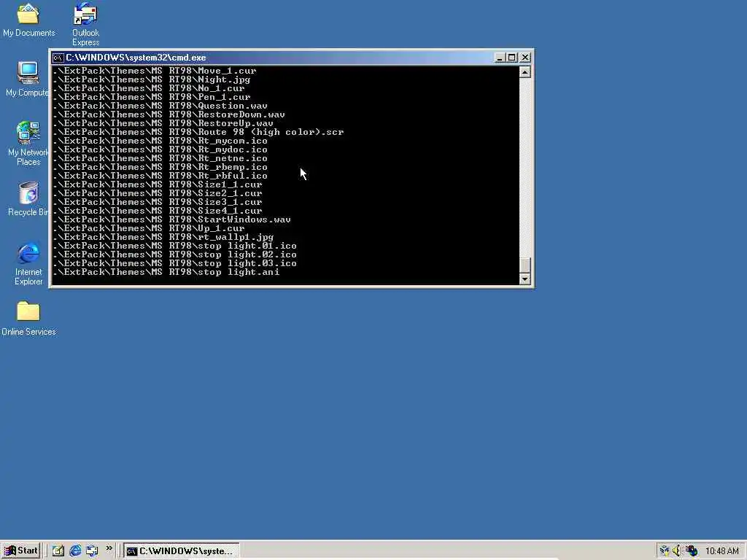This screenshot has height=560, width=747.
Task: Click the cmd scrollbar up arrow
Action: pyautogui.click(x=525, y=72)
